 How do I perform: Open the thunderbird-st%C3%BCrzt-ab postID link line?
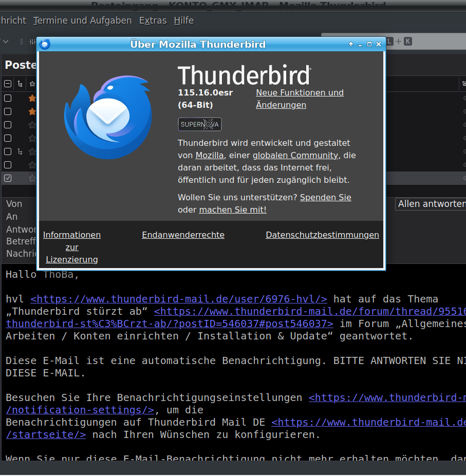pyautogui.click(x=170, y=323)
